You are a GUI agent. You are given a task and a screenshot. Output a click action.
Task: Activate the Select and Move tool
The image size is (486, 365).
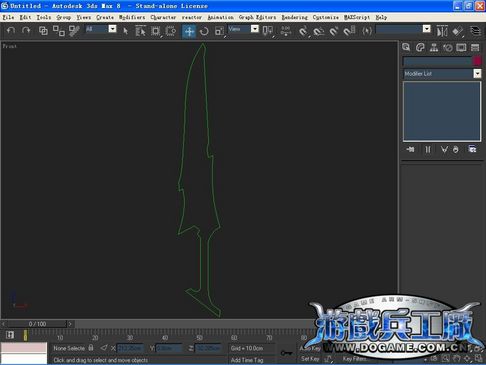[x=189, y=31]
